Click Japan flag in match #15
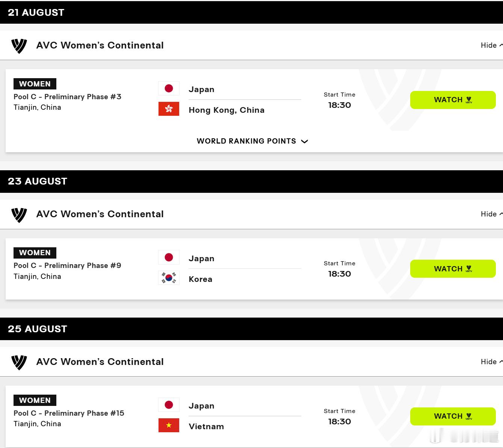The image size is (503, 448). 169,405
